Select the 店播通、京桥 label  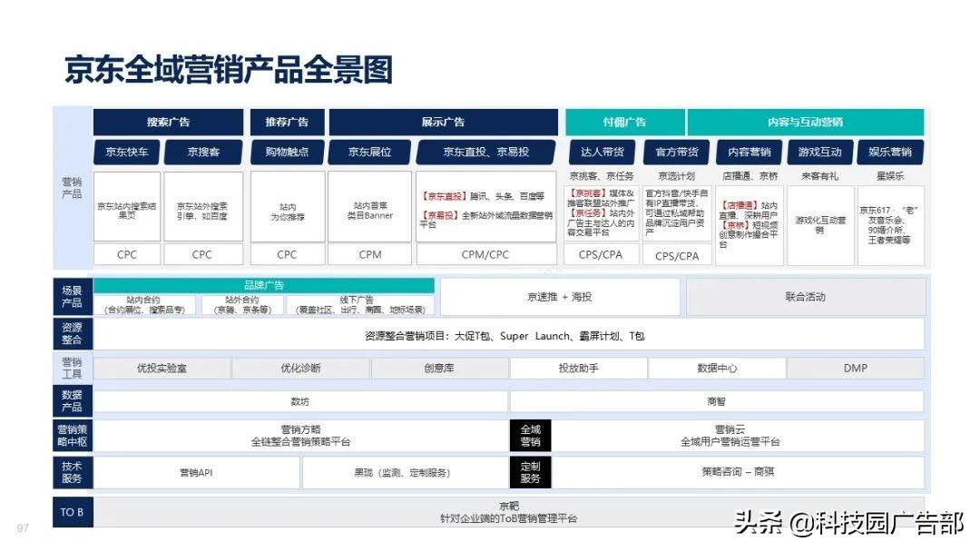750,176
